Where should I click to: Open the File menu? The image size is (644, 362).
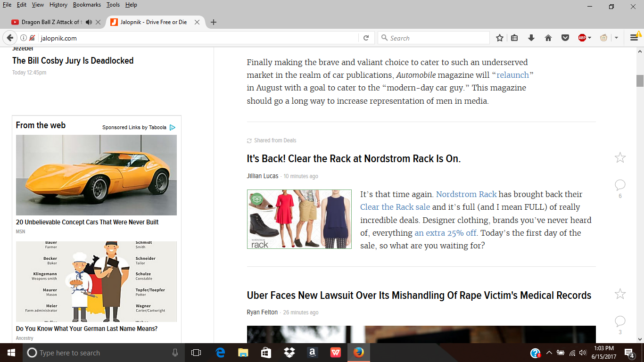pos(7,5)
